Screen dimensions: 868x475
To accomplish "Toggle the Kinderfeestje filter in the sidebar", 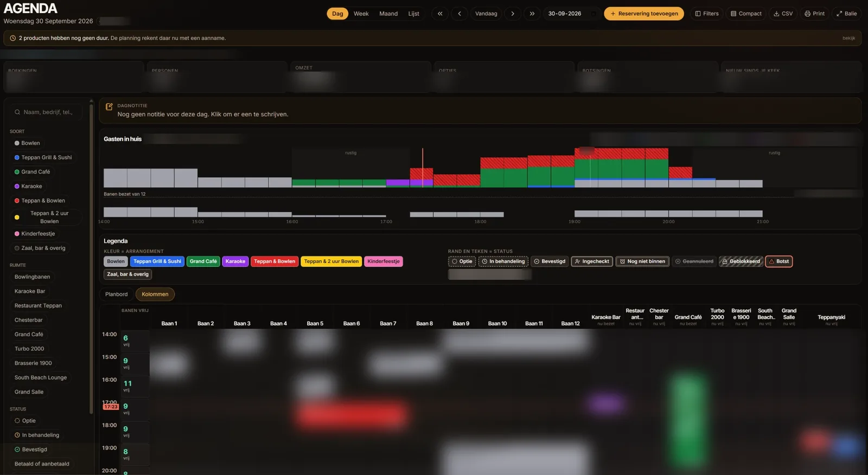I will pyautogui.click(x=35, y=234).
